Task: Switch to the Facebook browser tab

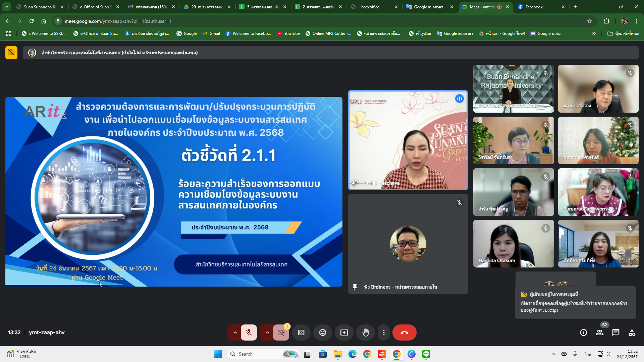Action: click(534, 7)
